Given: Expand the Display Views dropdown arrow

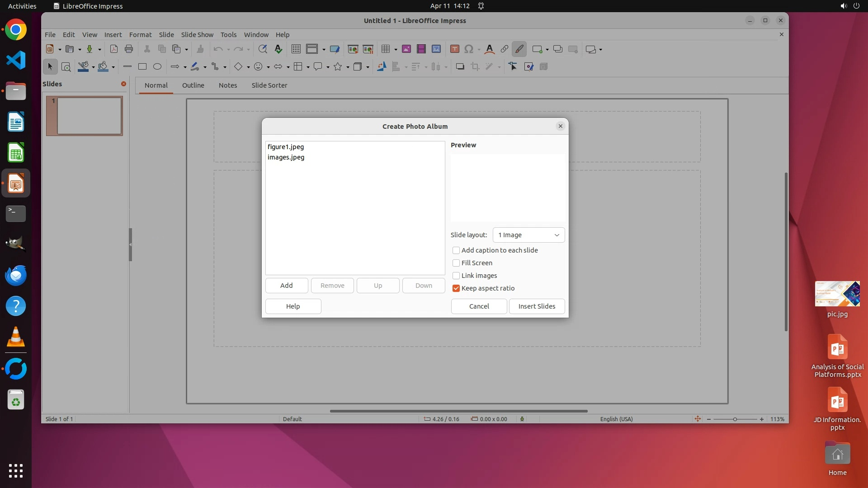Looking at the screenshot, I should [x=324, y=50].
